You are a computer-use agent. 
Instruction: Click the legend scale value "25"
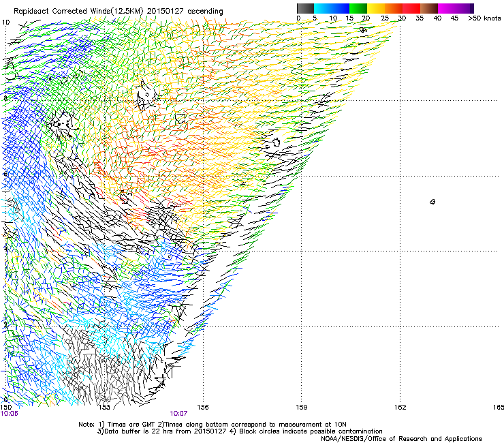click(x=385, y=18)
